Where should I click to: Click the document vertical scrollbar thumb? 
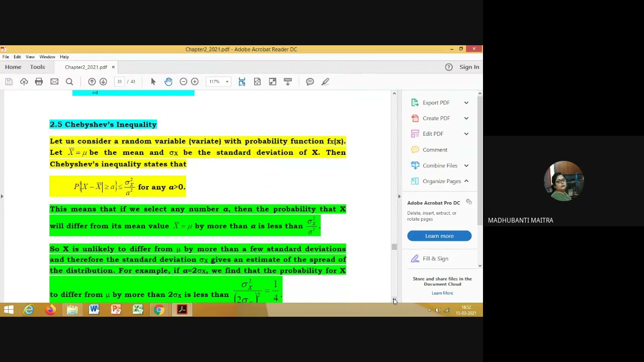[394, 247]
